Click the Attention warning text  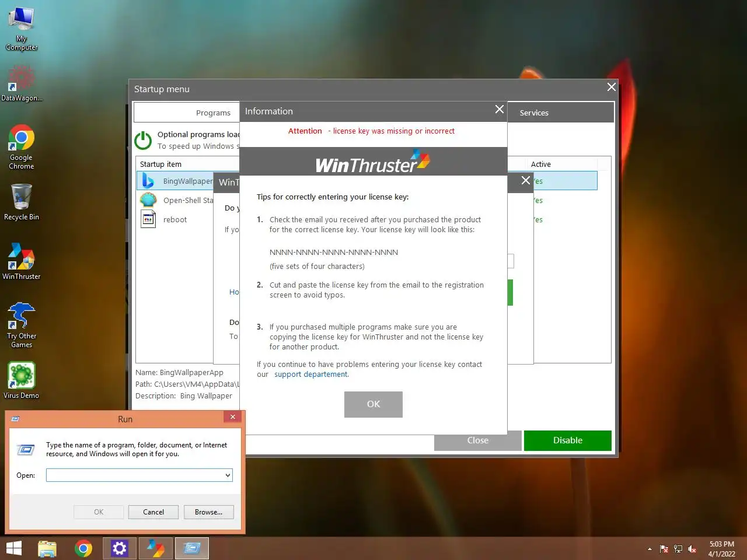coord(371,131)
